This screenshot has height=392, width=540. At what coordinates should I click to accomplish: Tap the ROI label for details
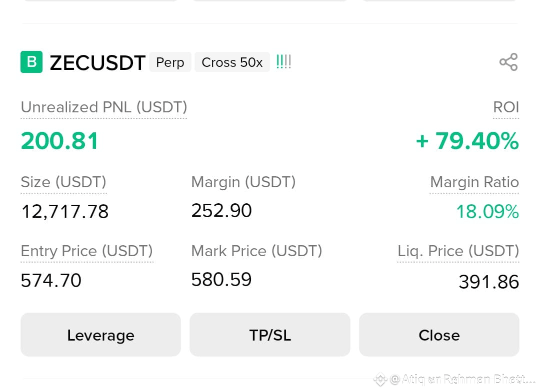(x=506, y=107)
